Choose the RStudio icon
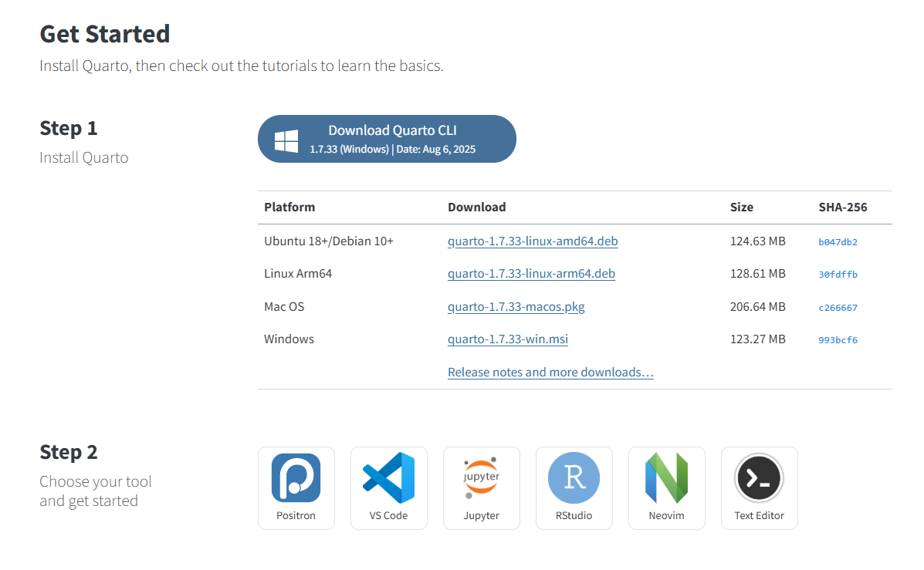The width and height of the screenshot is (924, 570). [x=574, y=477]
